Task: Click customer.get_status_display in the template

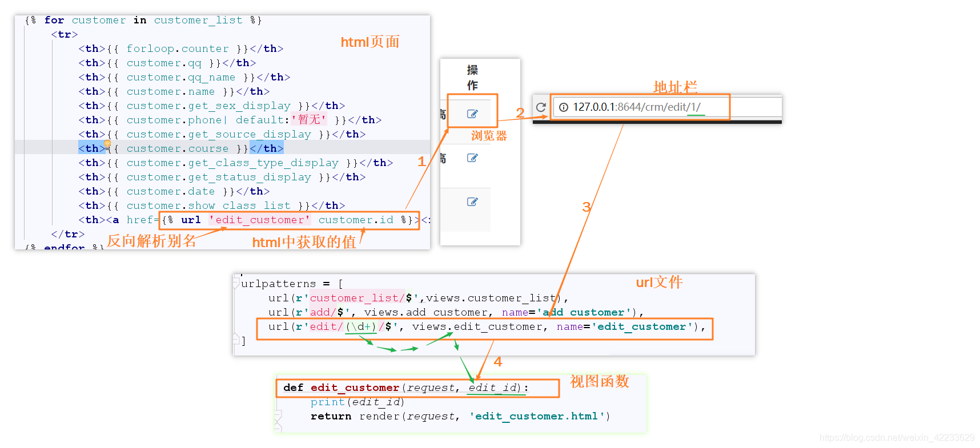Action: [219, 177]
